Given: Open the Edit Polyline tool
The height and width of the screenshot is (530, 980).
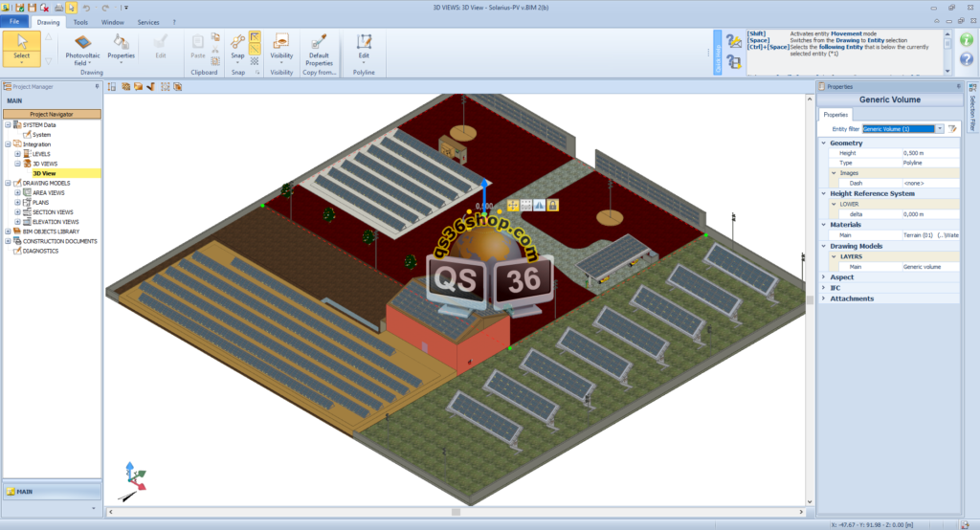Looking at the screenshot, I should [x=364, y=42].
